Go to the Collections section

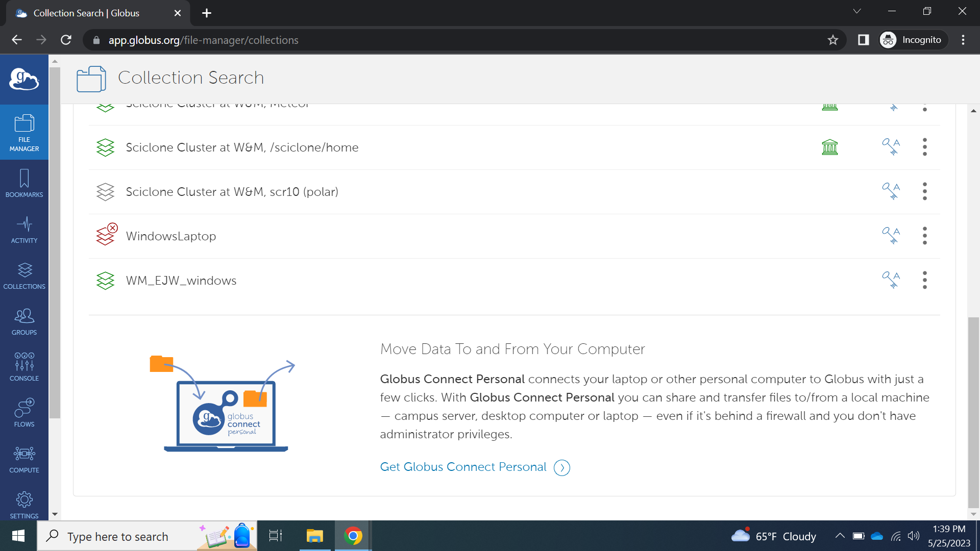point(24,275)
